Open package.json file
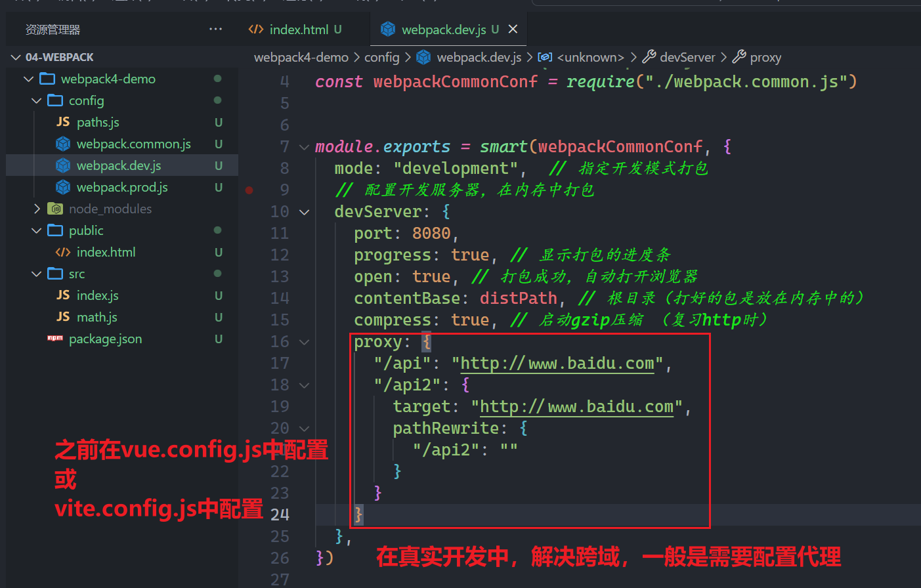 [x=105, y=339]
